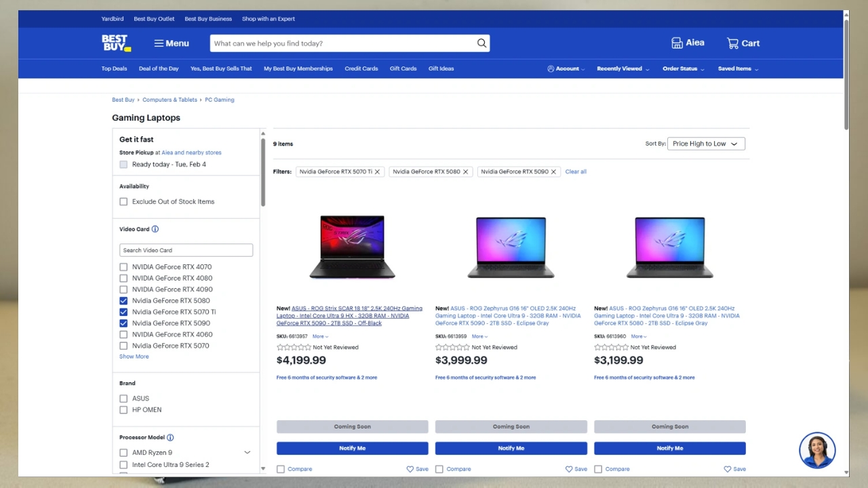The height and width of the screenshot is (488, 868).
Task: Click Notify Me for $3,199.99 Zephyrus
Action: (670, 448)
